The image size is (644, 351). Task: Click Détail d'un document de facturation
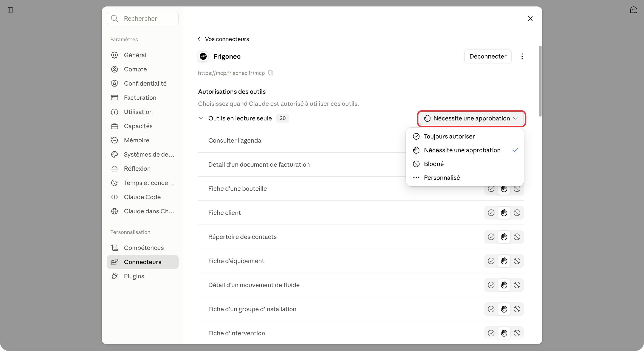259,165
